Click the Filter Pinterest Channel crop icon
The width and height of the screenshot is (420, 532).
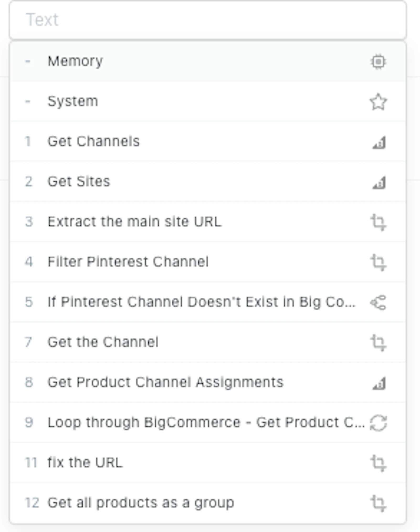coord(378,262)
